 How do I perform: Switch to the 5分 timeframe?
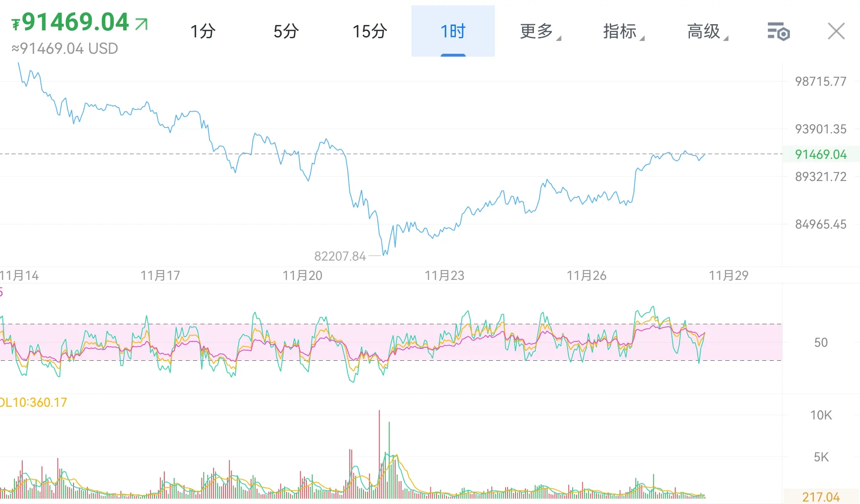[x=286, y=31]
